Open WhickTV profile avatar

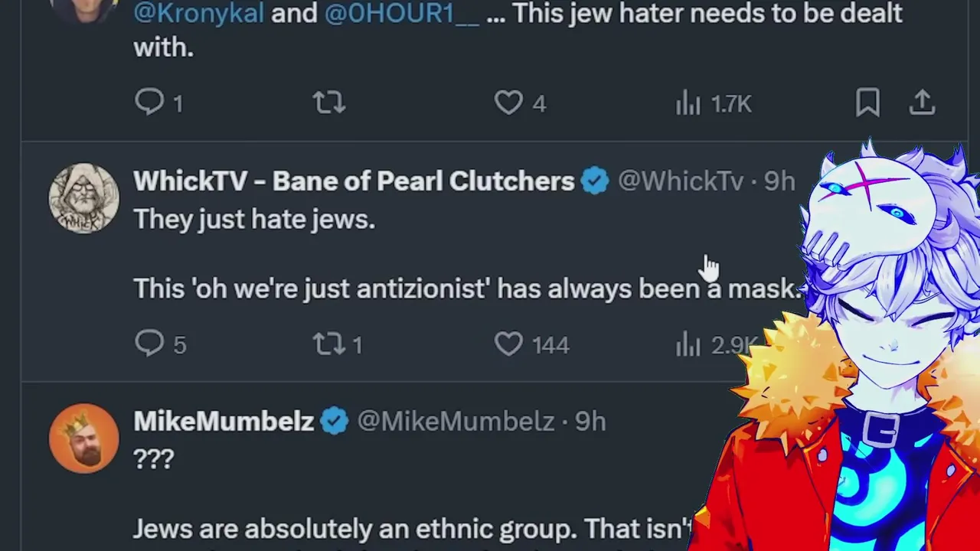pos(84,198)
